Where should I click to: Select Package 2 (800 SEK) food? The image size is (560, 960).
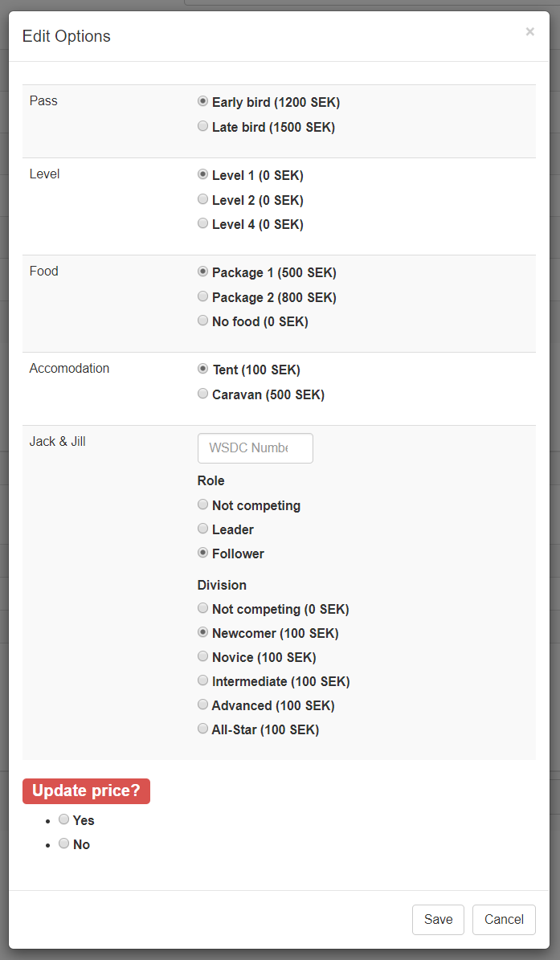pyautogui.click(x=203, y=296)
